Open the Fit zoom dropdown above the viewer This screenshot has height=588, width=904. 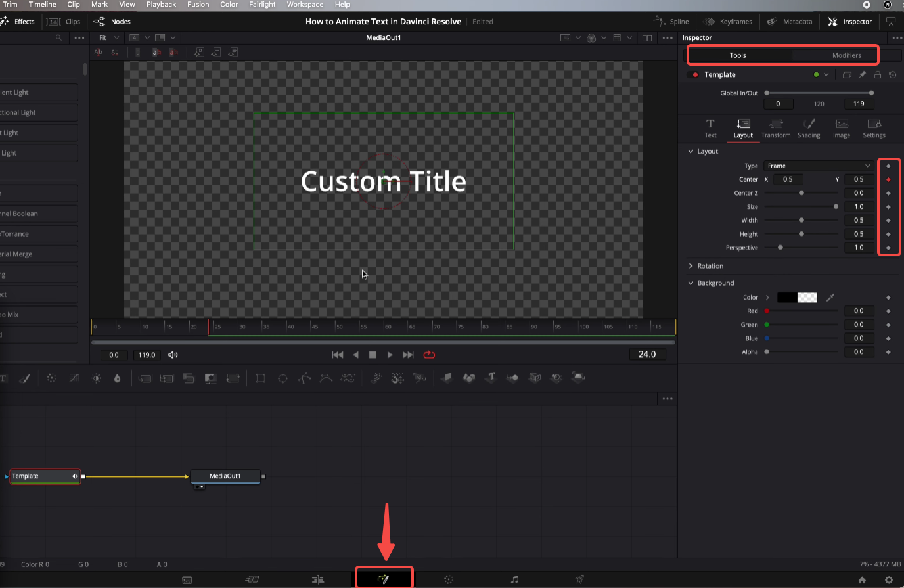pyautogui.click(x=106, y=37)
